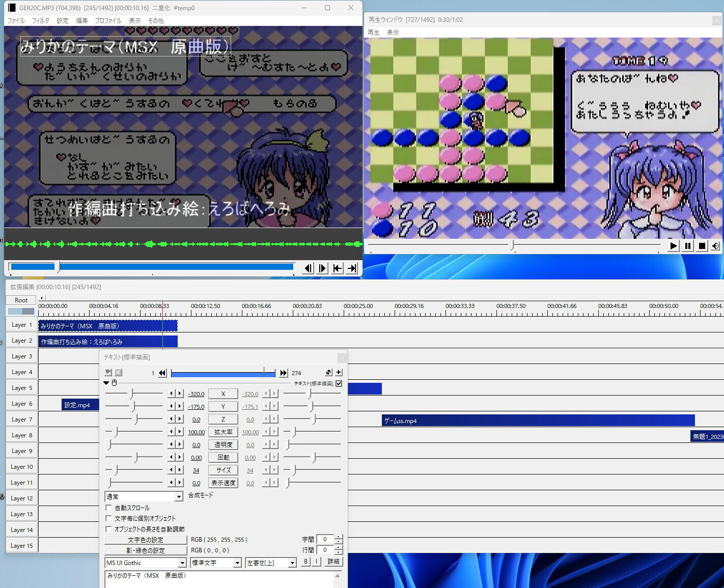Click the 回転 button
724x588 pixels.
[x=223, y=458]
